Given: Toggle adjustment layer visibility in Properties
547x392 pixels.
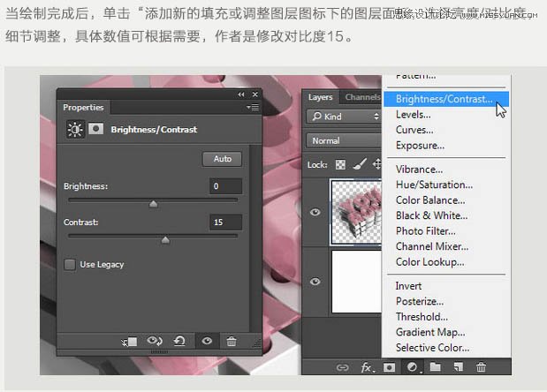Looking at the screenshot, I should pos(207,341).
